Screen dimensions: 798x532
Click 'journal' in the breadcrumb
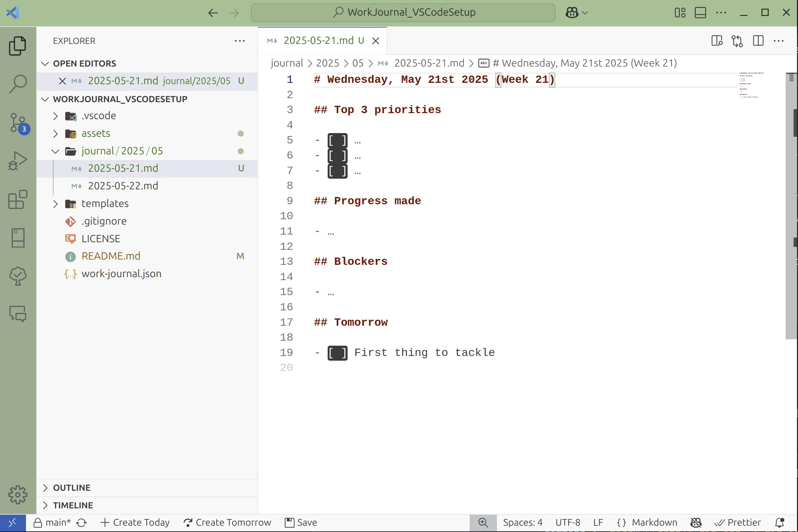point(287,63)
